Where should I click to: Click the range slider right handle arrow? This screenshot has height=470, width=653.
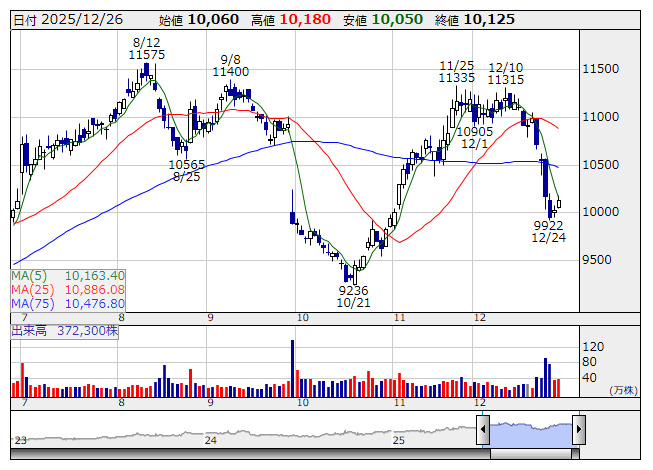tap(579, 429)
